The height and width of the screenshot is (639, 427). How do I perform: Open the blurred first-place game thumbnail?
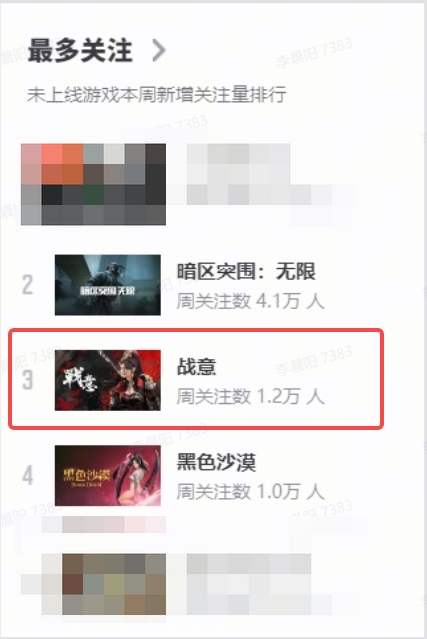(x=93, y=184)
